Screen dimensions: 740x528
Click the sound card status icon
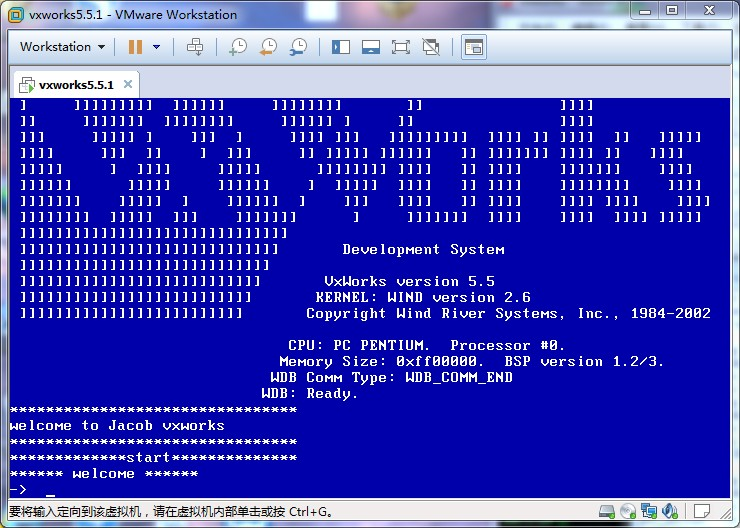click(x=670, y=511)
